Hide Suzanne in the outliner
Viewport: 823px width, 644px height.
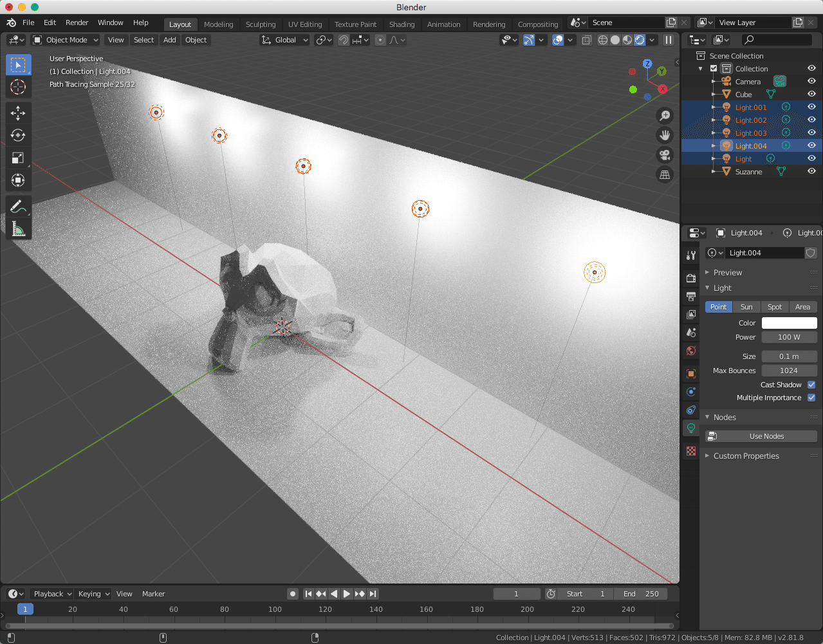[x=811, y=172]
